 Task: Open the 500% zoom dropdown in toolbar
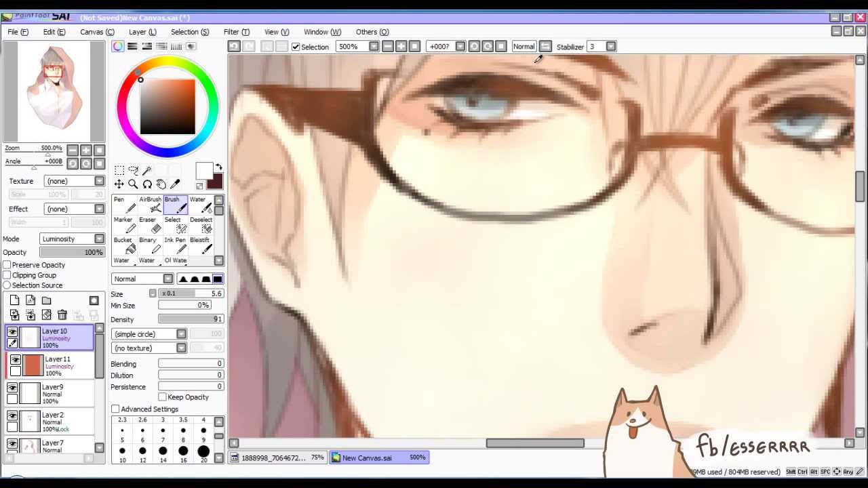tap(374, 46)
